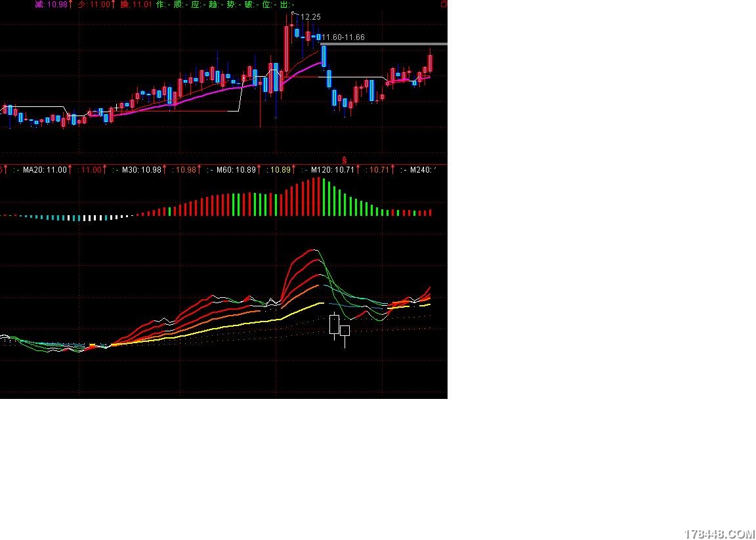
Task: Click the tallest red histogram bar
Action: [x=318, y=196]
